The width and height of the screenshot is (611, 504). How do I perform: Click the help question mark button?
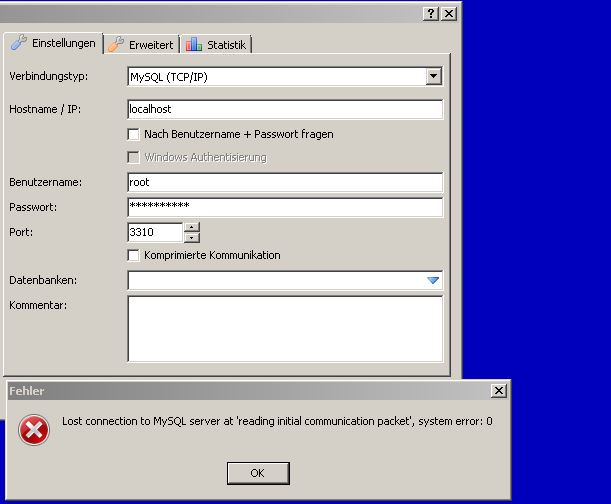[431, 14]
